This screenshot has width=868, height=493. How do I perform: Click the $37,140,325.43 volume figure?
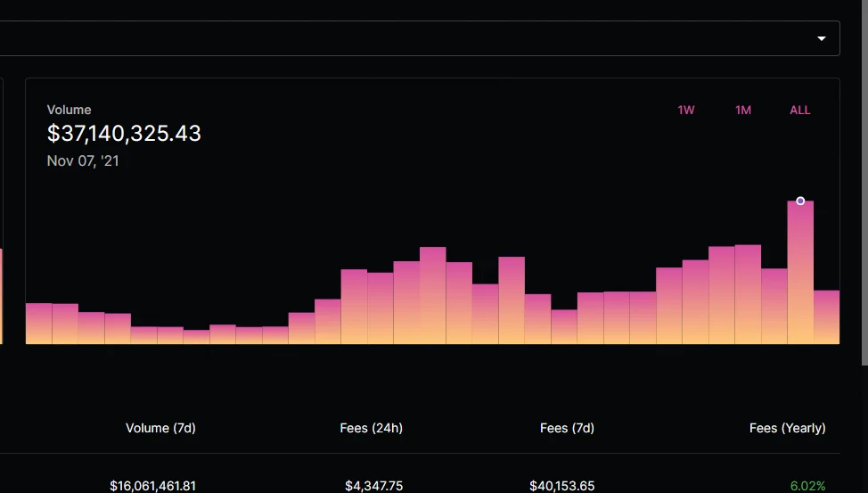[124, 133]
